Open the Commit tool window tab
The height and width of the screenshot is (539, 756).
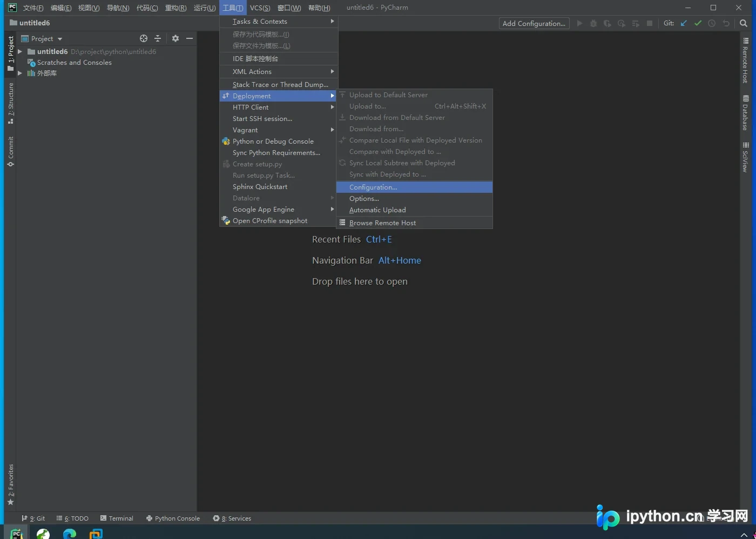pyautogui.click(x=10, y=151)
